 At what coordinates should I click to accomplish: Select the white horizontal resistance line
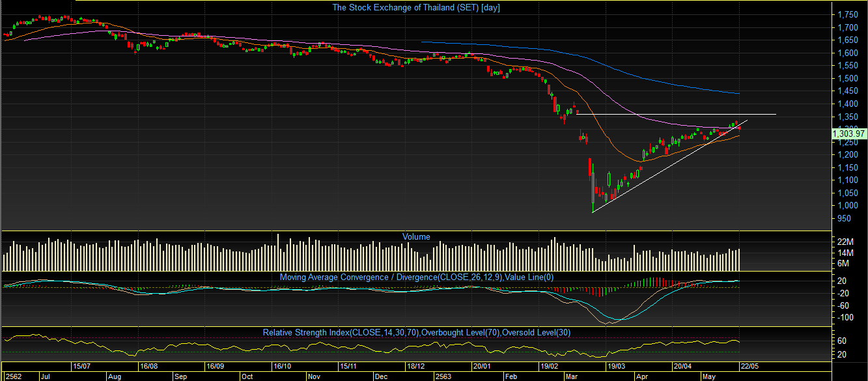click(x=677, y=115)
